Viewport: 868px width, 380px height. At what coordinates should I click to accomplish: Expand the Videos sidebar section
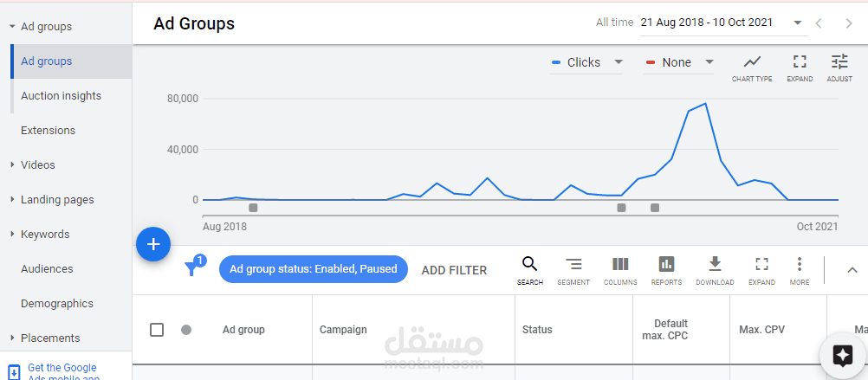tap(12, 164)
